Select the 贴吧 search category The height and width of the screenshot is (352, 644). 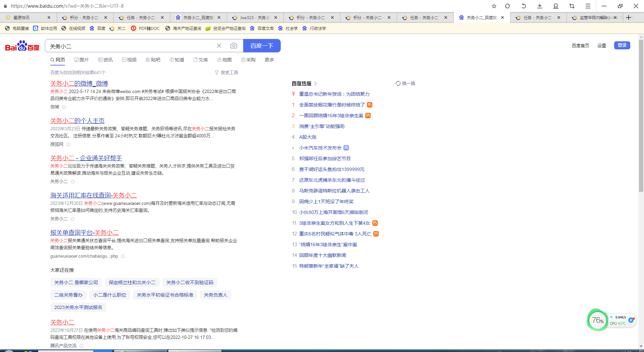click(x=153, y=60)
